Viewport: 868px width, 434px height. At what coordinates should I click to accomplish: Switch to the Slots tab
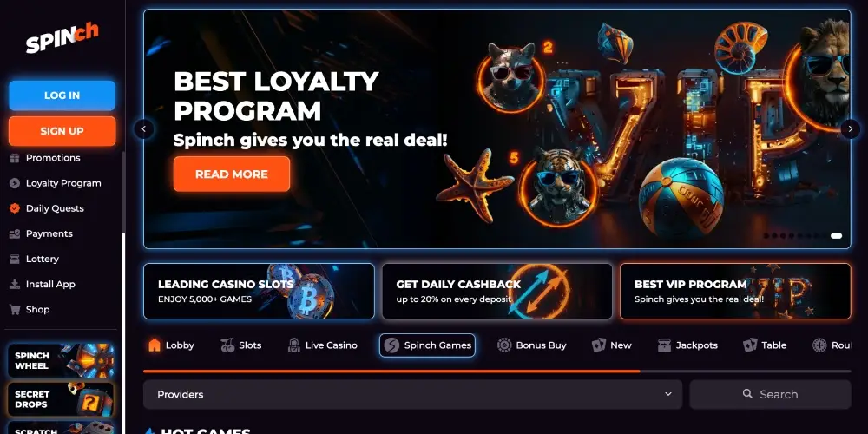pos(240,345)
